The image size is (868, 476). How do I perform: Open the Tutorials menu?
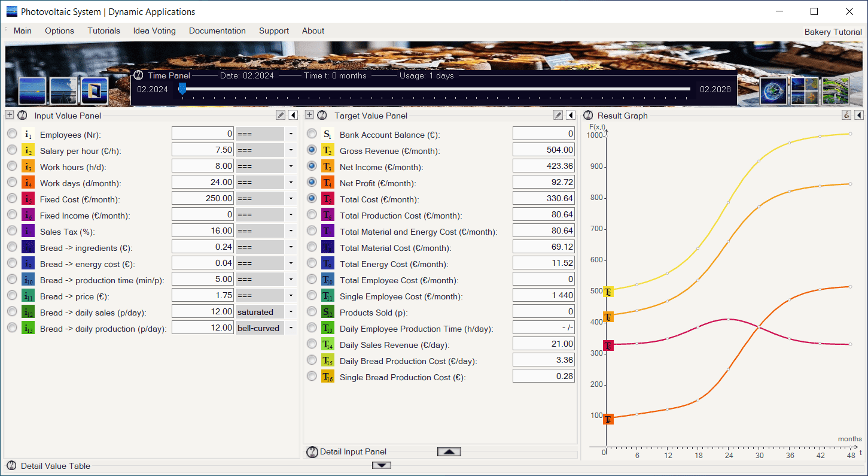[103, 31]
